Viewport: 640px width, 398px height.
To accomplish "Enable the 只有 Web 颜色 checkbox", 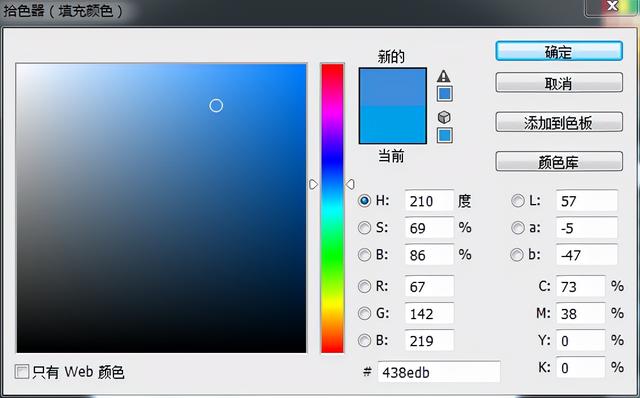I will (22, 372).
